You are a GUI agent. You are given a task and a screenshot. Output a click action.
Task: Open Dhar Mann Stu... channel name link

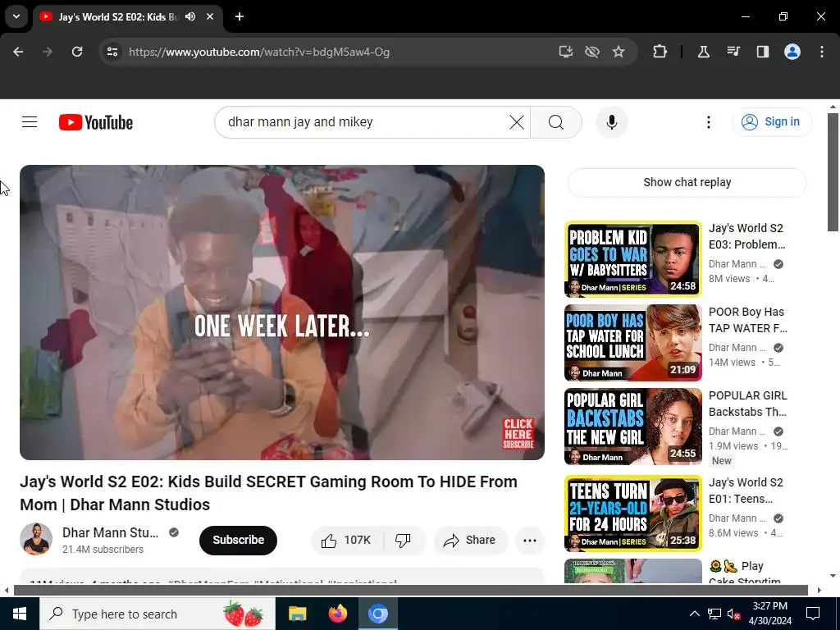point(111,532)
